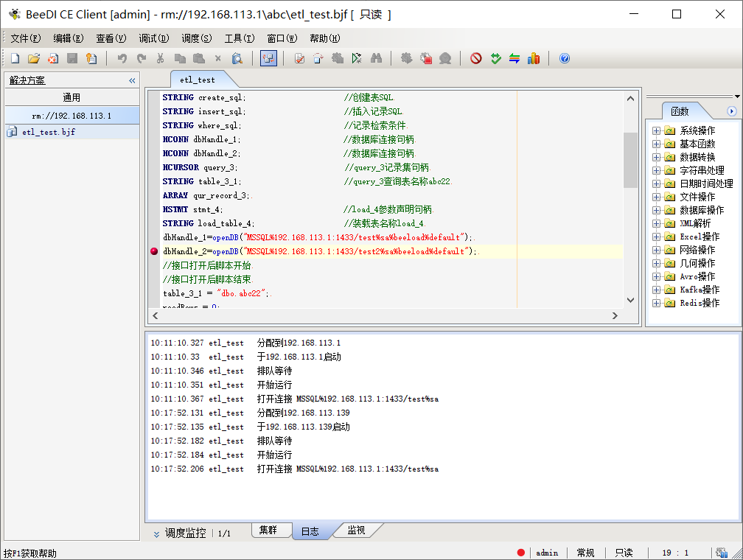
Task: Select the etl_test editor tab
Action: tap(197, 80)
